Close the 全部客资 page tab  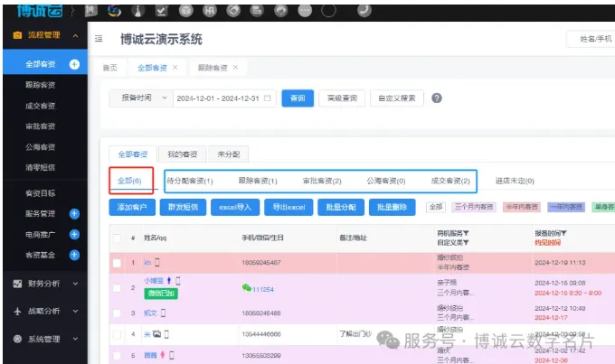175,68
